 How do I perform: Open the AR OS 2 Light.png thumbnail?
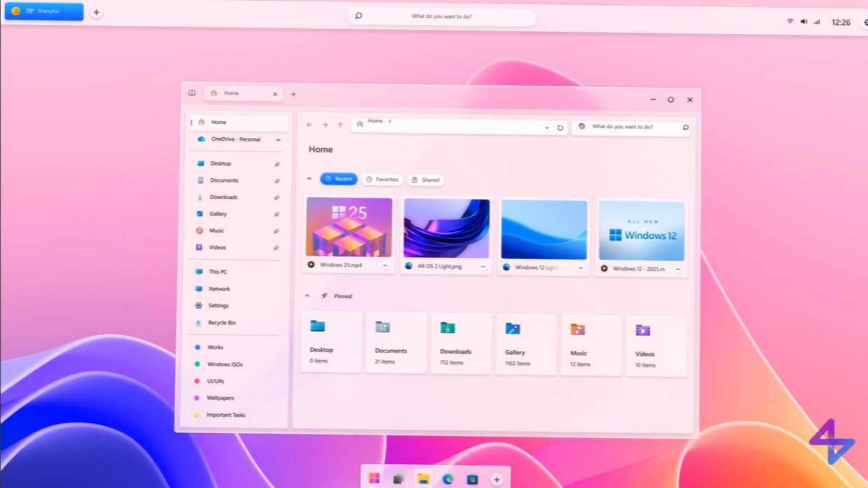coord(447,228)
